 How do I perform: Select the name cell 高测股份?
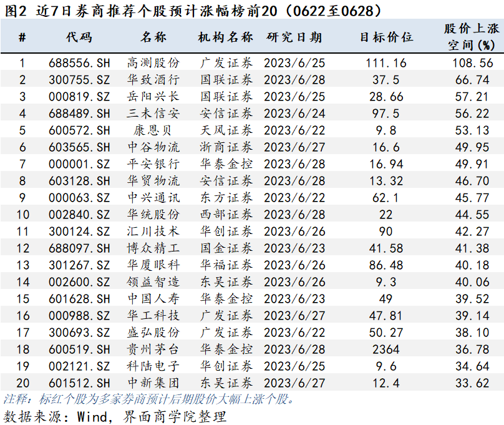(x=153, y=63)
